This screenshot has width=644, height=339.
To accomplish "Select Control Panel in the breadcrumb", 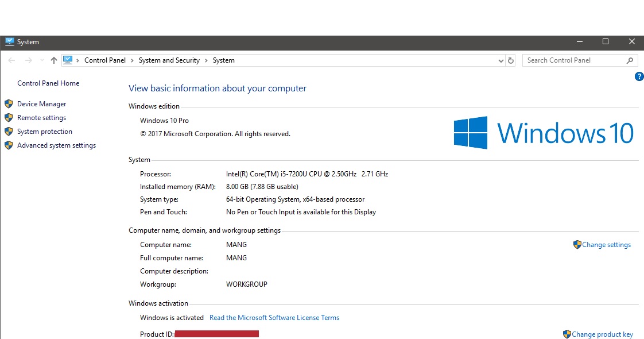I will 104,60.
